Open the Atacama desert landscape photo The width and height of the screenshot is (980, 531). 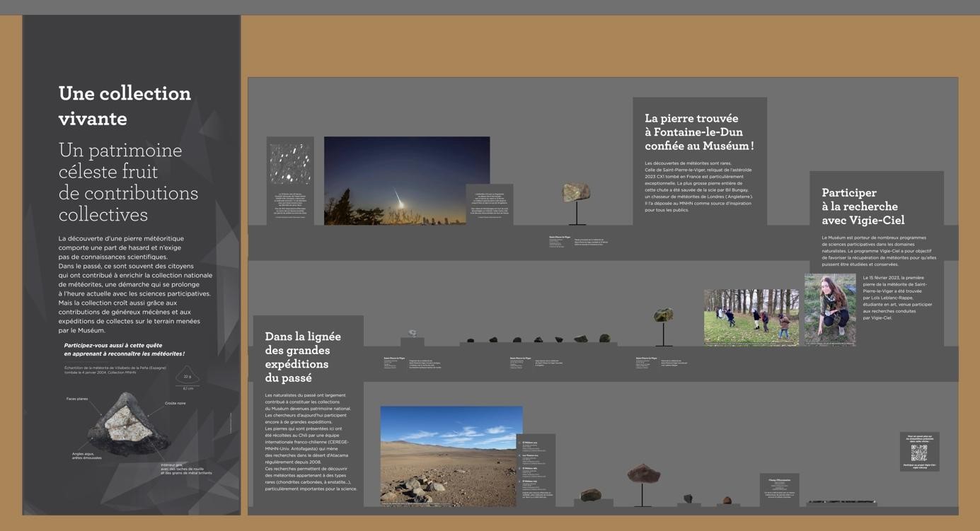click(451, 456)
